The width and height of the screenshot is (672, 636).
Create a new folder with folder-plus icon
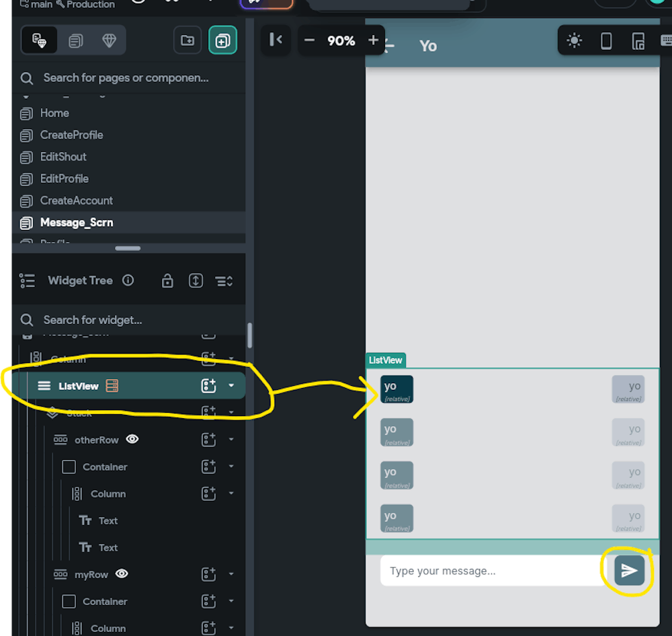[x=187, y=41]
